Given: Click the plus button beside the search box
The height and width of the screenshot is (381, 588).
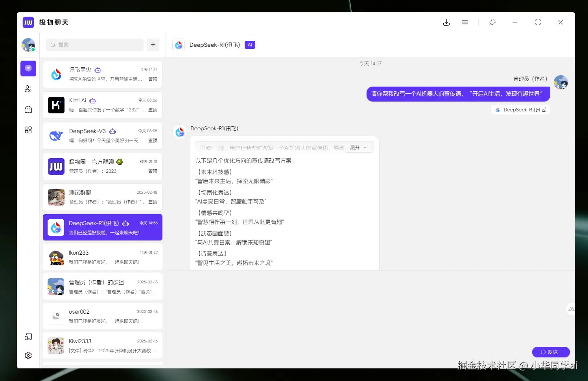Looking at the screenshot, I should (153, 45).
